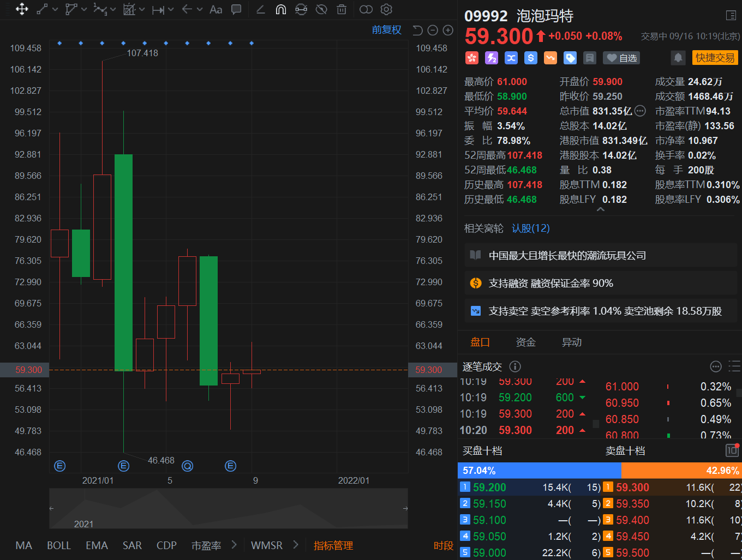
Task: Expand wave pattern tool options
Action: click(113, 9)
